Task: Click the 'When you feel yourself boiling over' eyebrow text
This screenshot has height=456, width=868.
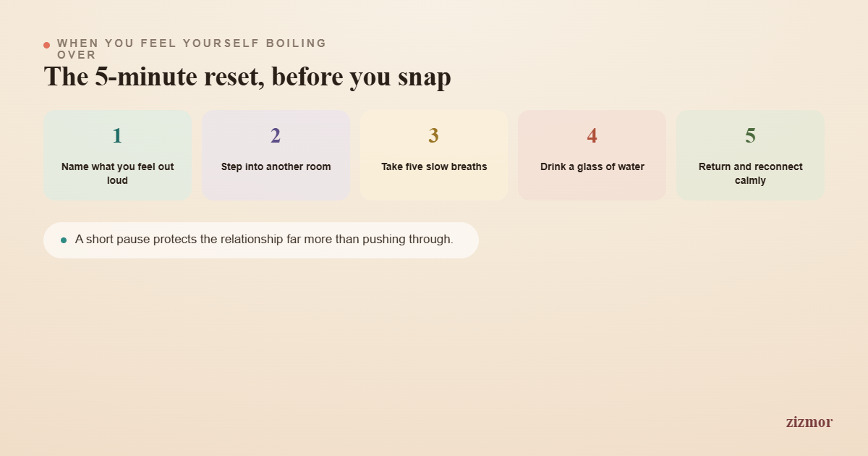Action: pyautogui.click(x=192, y=49)
